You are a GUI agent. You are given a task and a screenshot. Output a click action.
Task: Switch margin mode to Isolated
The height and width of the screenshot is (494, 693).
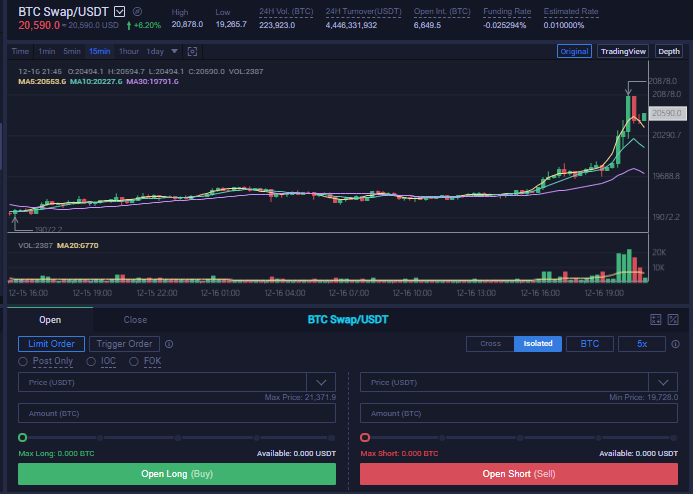(x=538, y=344)
